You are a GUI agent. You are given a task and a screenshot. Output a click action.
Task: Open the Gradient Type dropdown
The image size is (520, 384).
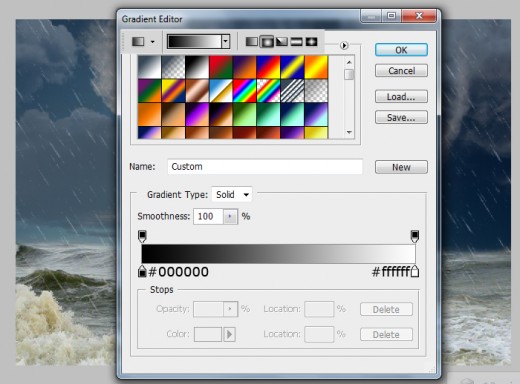232,194
